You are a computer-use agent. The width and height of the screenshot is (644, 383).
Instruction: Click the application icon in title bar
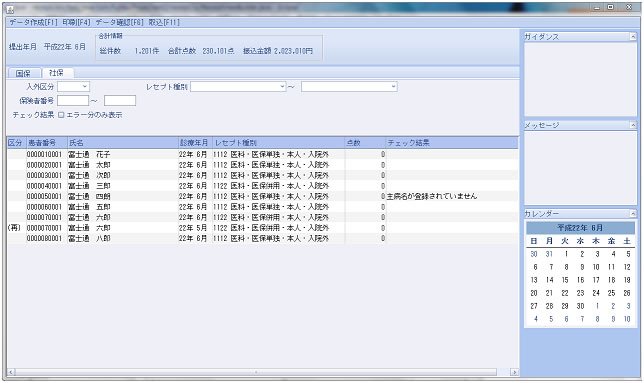[x=10, y=9]
